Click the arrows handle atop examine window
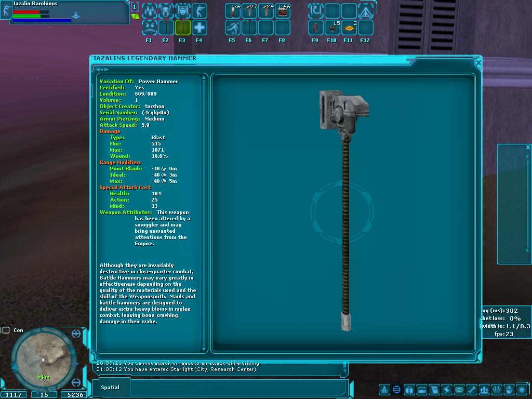The height and width of the screenshot is (399, 532). coord(102,70)
